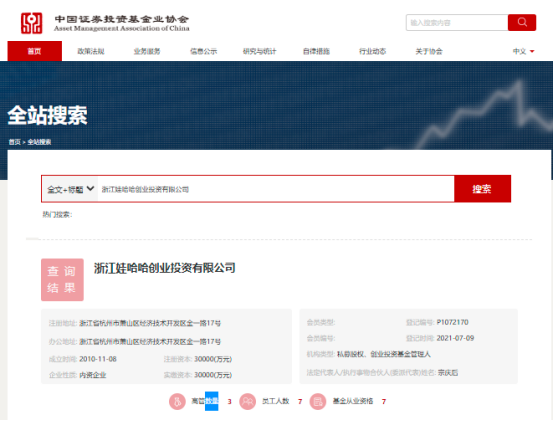Click the 首页 breadcrumb link
The image size is (554, 421).
pyautogui.click(x=14, y=142)
